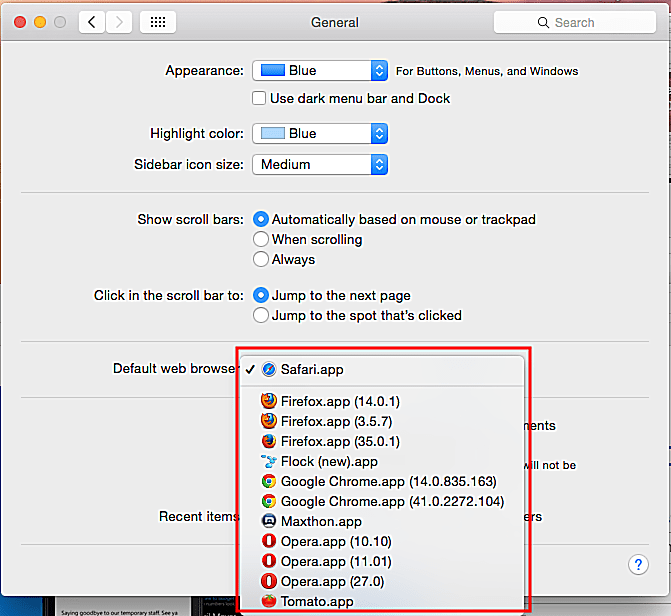The width and height of the screenshot is (671, 616).
Task: Click the Show scroll bars label
Action: click(190, 219)
